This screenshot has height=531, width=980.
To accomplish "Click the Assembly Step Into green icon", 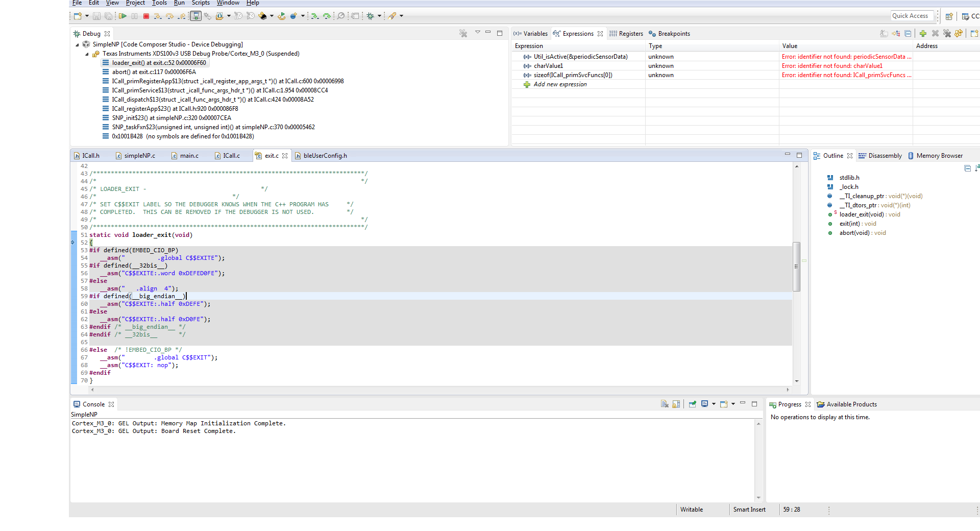I will [315, 16].
